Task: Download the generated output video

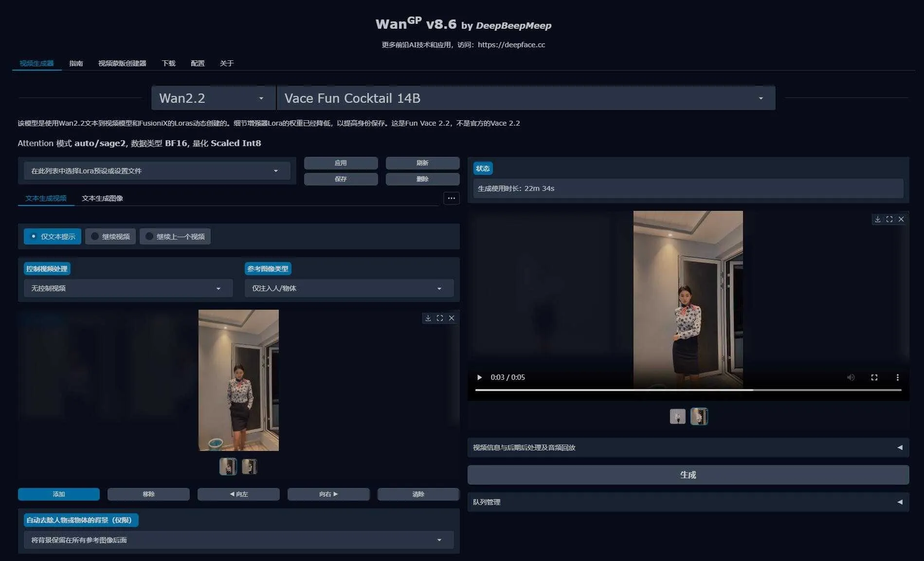Action: pos(877,219)
